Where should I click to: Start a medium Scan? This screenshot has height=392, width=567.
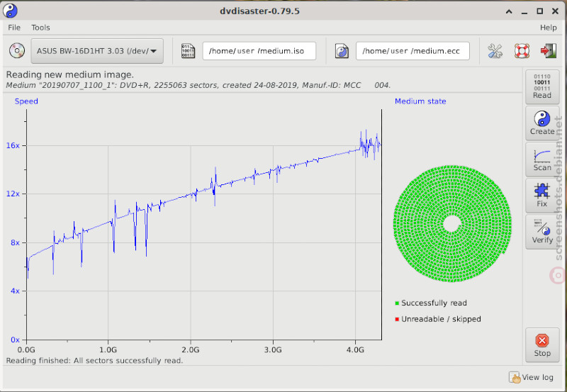pyautogui.click(x=542, y=159)
